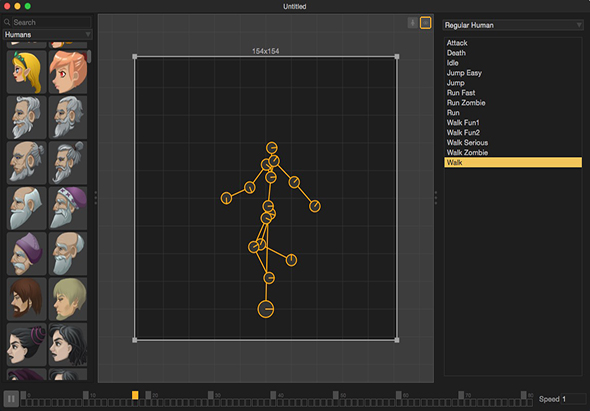The image size is (590, 411).
Task: Click the head thumbnail list scrollbar
Action: 89,56
